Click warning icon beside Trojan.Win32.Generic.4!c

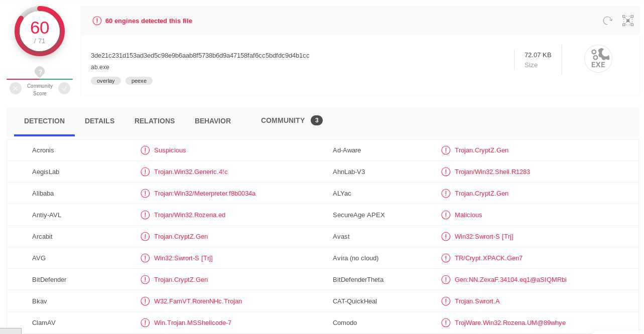pos(145,172)
